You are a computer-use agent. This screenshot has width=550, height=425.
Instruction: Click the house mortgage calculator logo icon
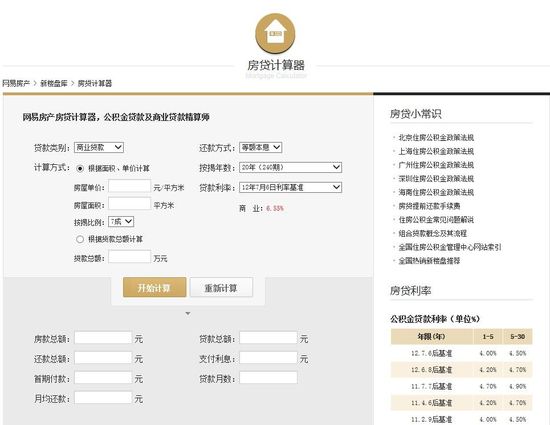[x=275, y=34]
